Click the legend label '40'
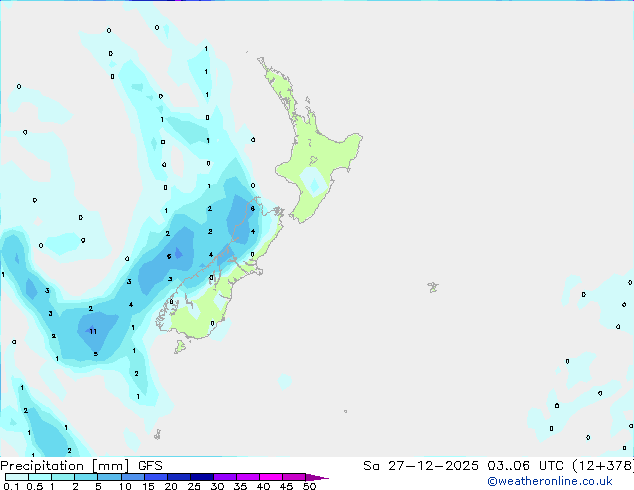 click(x=263, y=486)
